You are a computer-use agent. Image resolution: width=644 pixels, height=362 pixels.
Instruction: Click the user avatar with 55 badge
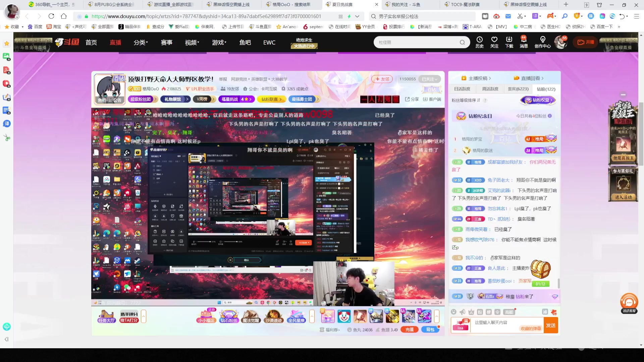[560, 42]
